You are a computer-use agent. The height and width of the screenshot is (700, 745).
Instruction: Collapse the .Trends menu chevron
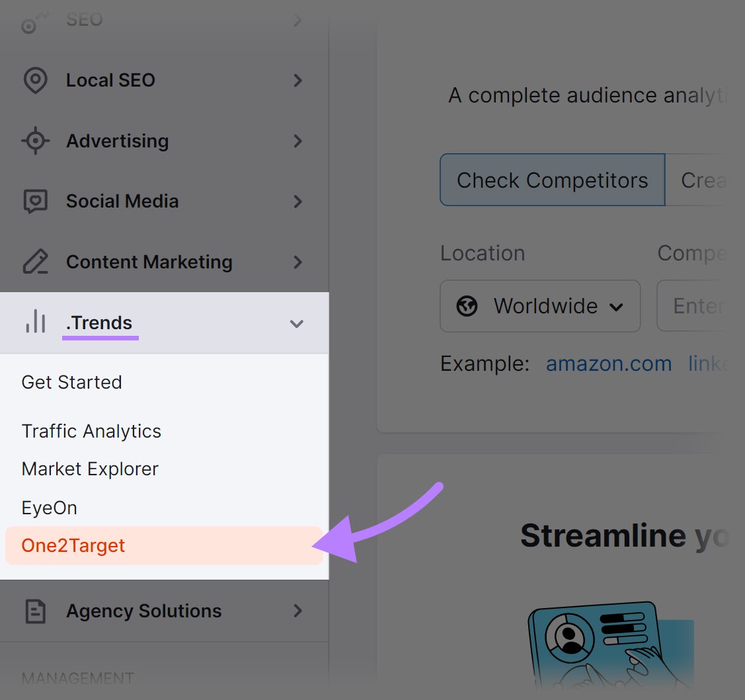coord(296,324)
